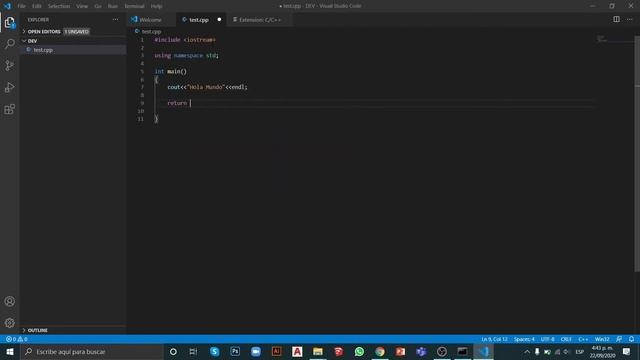Open Zoom from the taskbar
The height and width of the screenshot is (360, 640).
256,351
